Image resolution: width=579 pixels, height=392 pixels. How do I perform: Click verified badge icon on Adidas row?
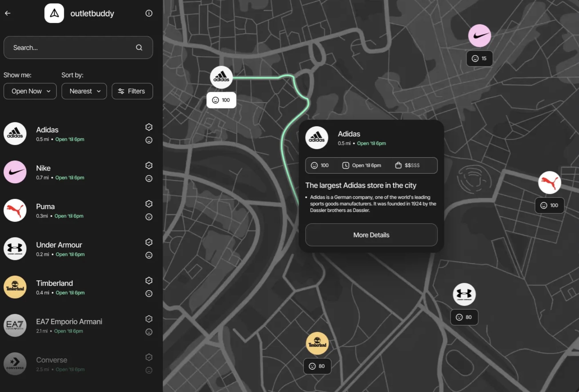149,127
